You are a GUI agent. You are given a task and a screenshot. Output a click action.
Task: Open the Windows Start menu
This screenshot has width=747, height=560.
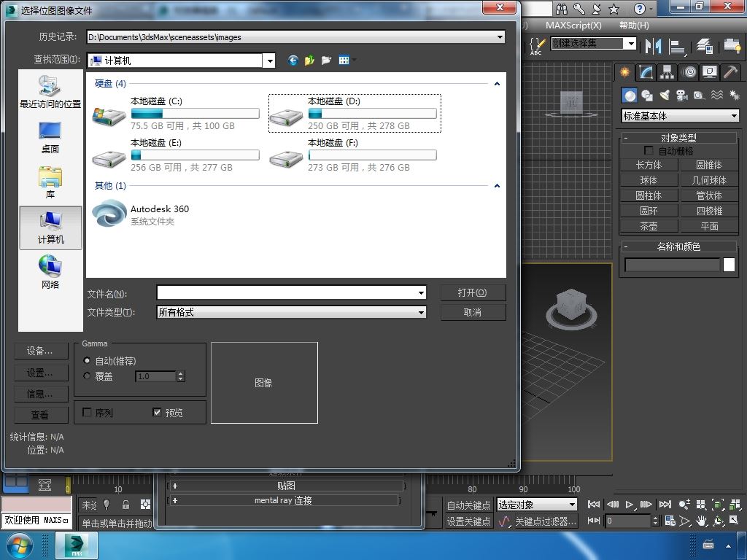pos(18,545)
